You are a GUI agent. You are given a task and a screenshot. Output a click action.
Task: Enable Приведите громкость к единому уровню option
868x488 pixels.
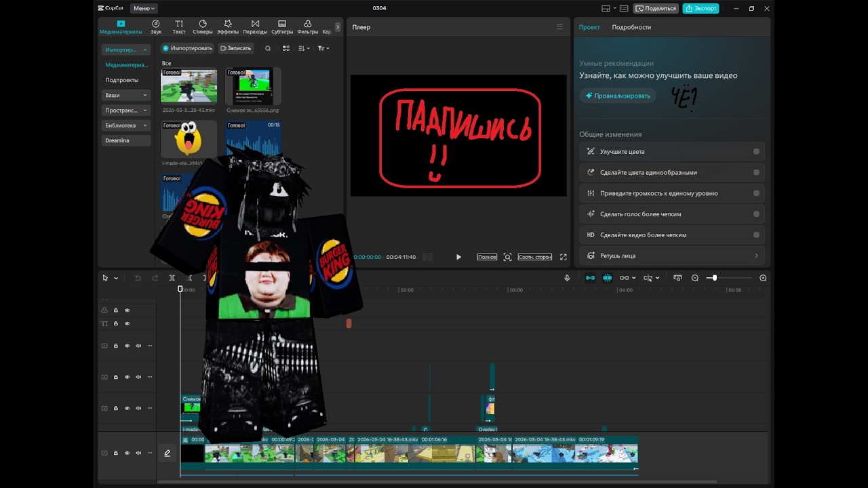pyautogui.click(x=756, y=193)
